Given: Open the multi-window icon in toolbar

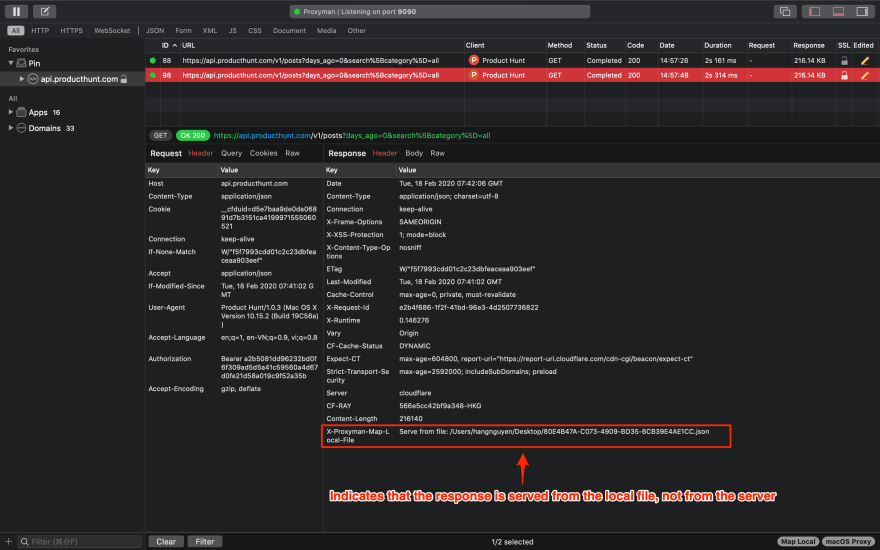Looking at the screenshot, I should [785, 11].
